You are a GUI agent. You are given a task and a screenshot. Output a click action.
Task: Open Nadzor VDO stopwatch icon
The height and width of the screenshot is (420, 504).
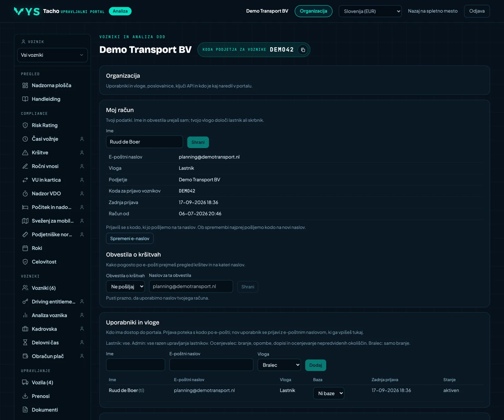tap(25, 194)
